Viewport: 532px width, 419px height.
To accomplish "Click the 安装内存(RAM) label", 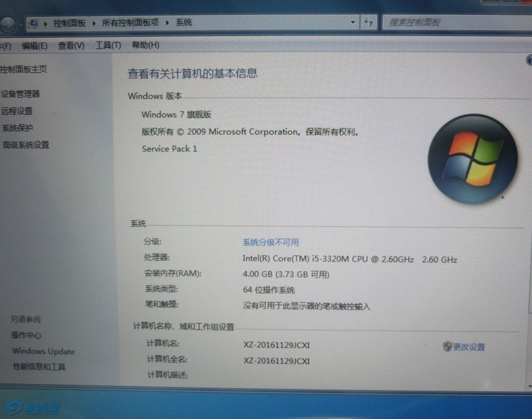I will pyautogui.click(x=173, y=273).
